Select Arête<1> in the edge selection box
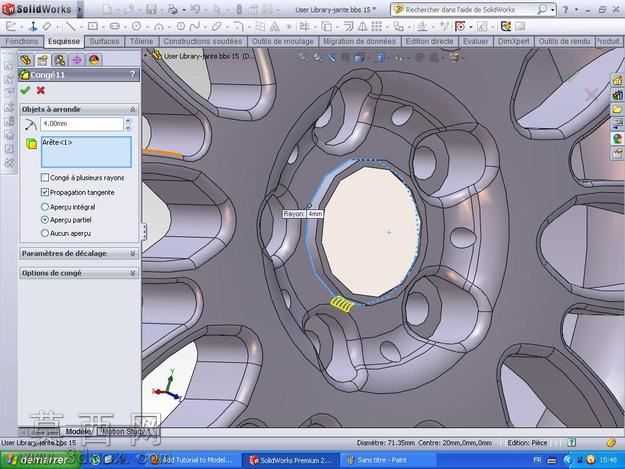This screenshot has height=469, width=625. [x=57, y=142]
